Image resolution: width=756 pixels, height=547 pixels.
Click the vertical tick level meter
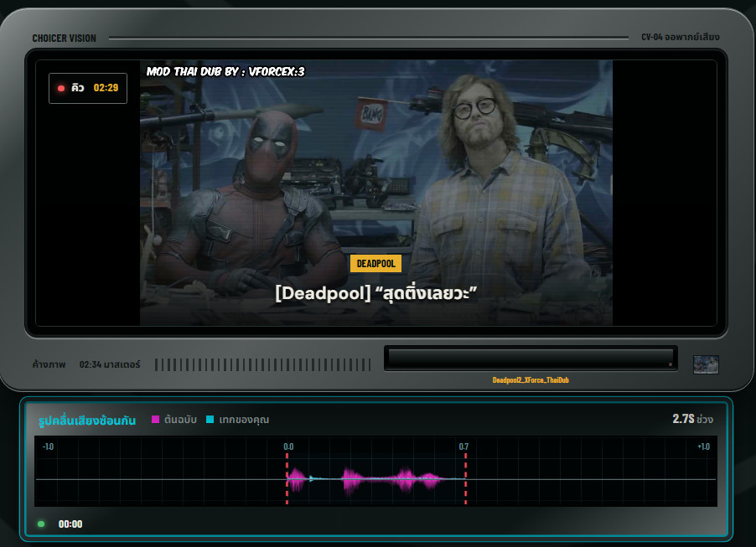click(x=263, y=365)
